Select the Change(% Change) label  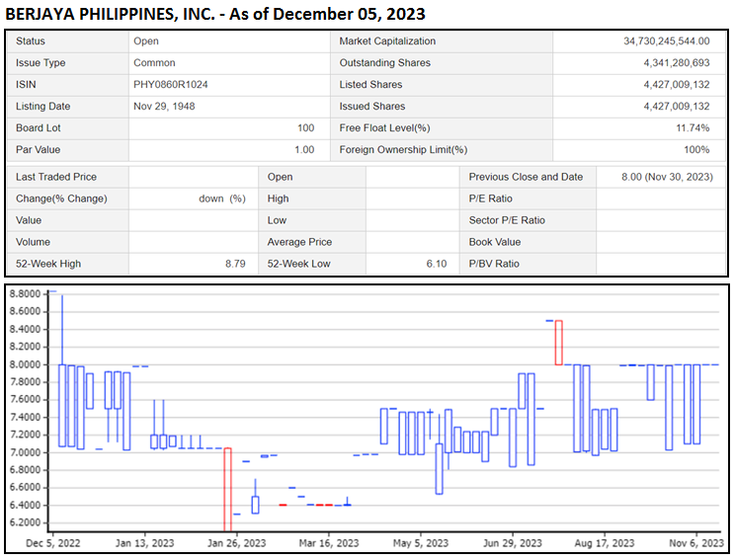(61, 199)
